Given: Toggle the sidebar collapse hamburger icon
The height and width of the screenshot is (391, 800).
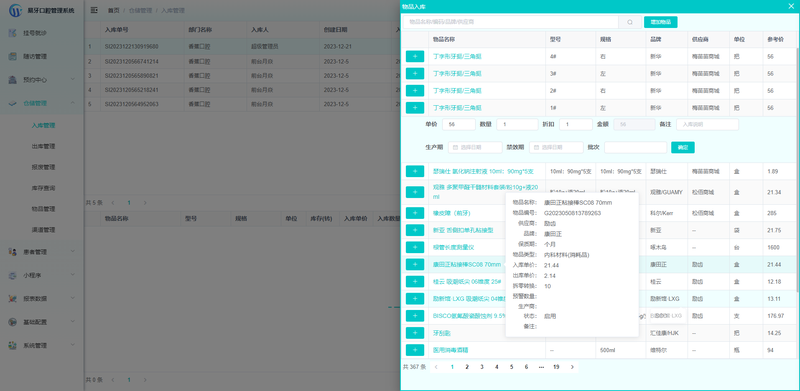Looking at the screenshot, I should tap(94, 10).
